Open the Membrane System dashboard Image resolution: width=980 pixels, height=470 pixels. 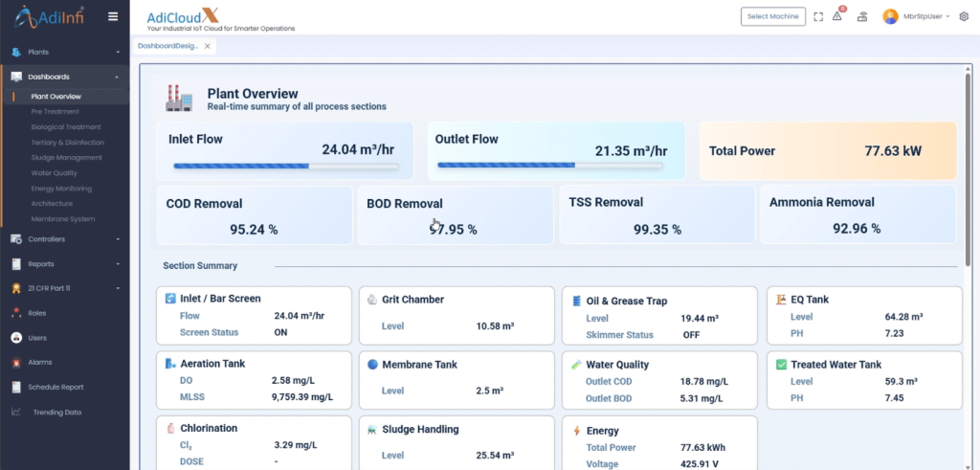click(x=63, y=219)
